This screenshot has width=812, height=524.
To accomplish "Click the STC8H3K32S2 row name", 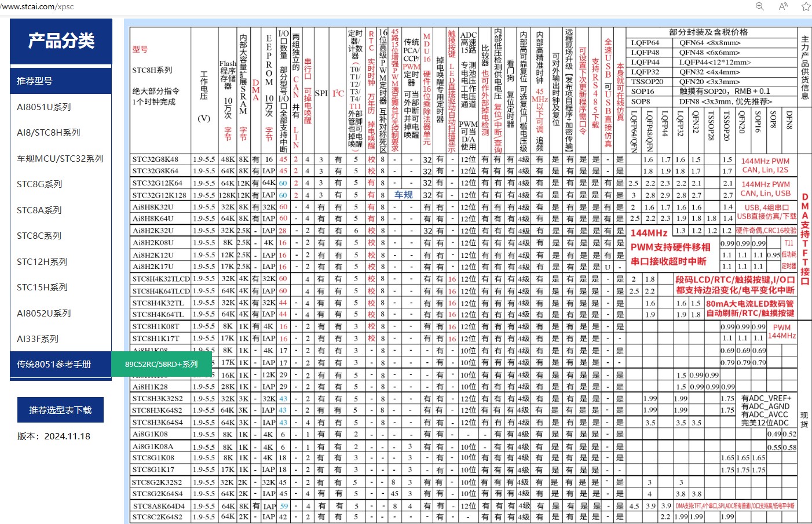I will (158, 399).
